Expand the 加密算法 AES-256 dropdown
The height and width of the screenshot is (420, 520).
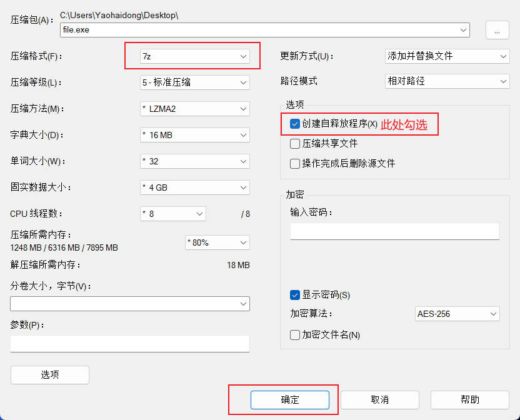tap(457, 314)
